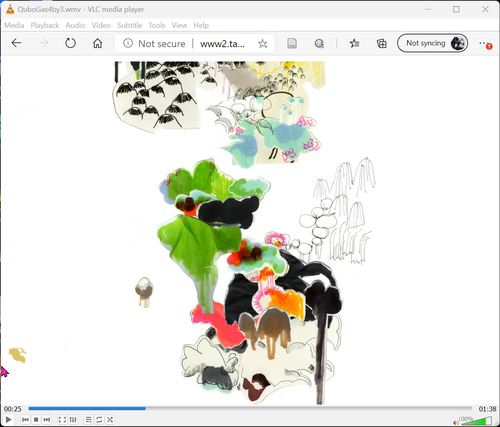Refresh the page in the video
Image resolution: width=500 pixels, height=427 pixels.
click(x=70, y=43)
